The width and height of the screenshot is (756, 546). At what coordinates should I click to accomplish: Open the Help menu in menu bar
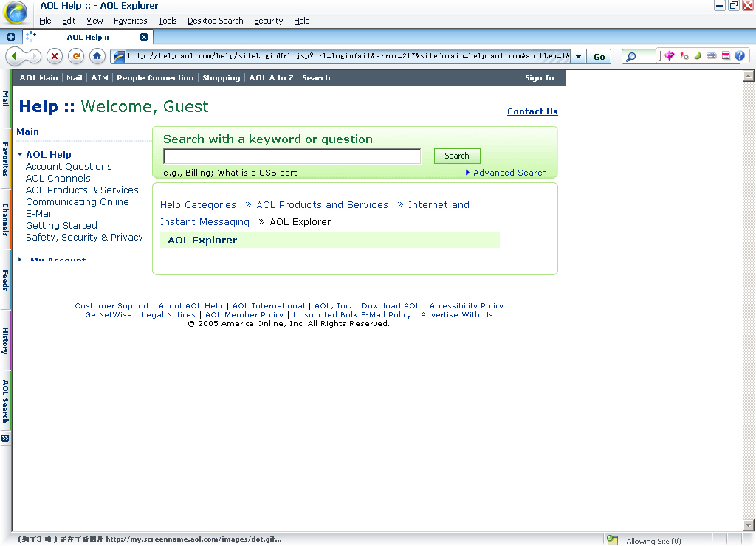pos(302,21)
